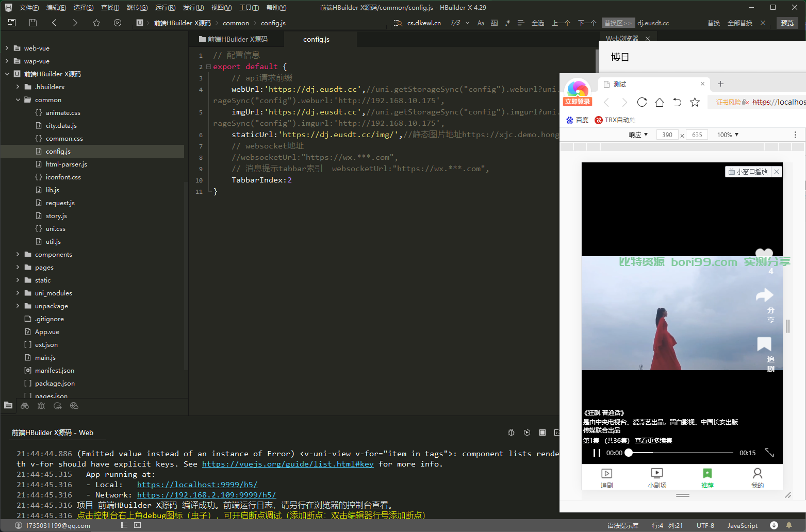Open the 我的 tab in the app
Screen dimensions: 806x532
point(758,478)
